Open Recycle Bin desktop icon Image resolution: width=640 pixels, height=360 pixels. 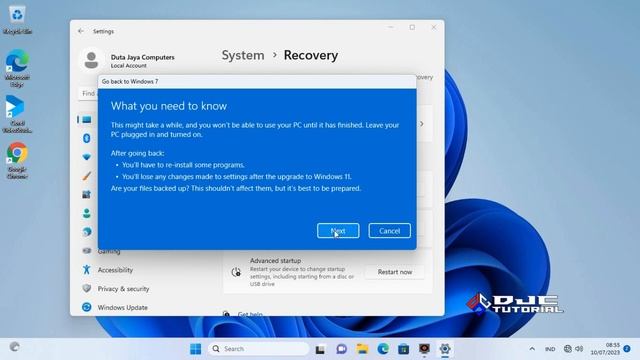click(x=17, y=20)
